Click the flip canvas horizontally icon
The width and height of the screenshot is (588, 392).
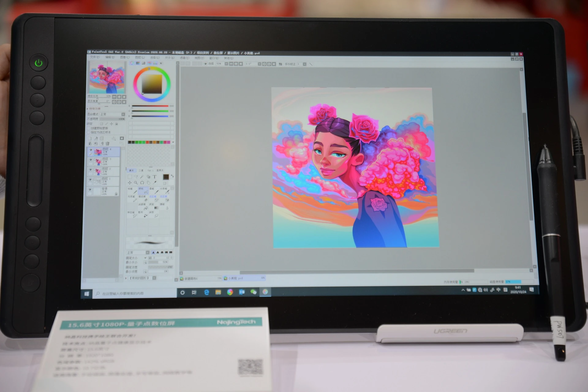click(280, 64)
